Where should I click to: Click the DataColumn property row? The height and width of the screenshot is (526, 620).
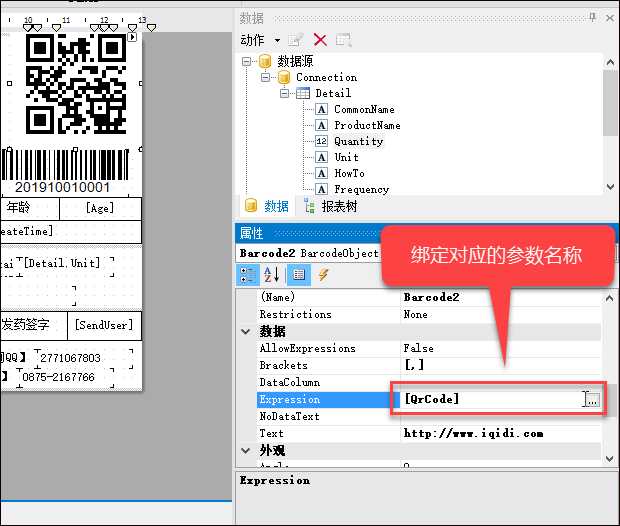coord(429,382)
